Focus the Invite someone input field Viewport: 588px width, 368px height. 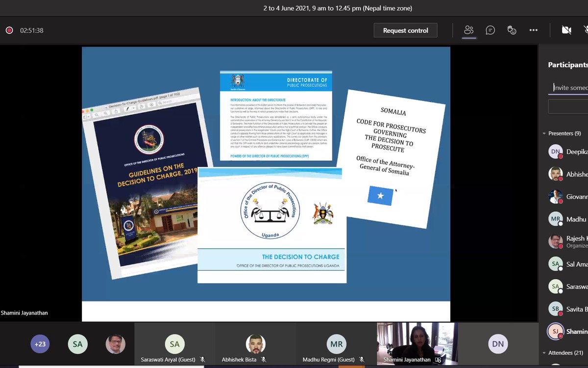(568, 87)
